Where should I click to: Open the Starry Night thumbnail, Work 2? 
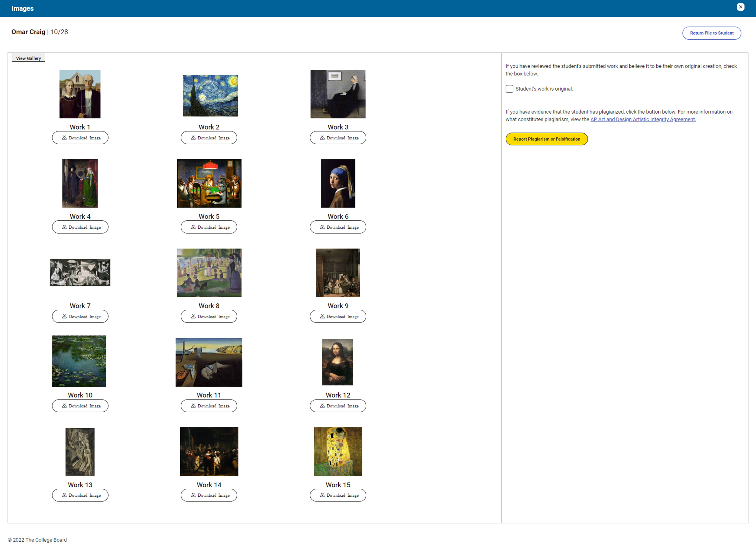210,95
